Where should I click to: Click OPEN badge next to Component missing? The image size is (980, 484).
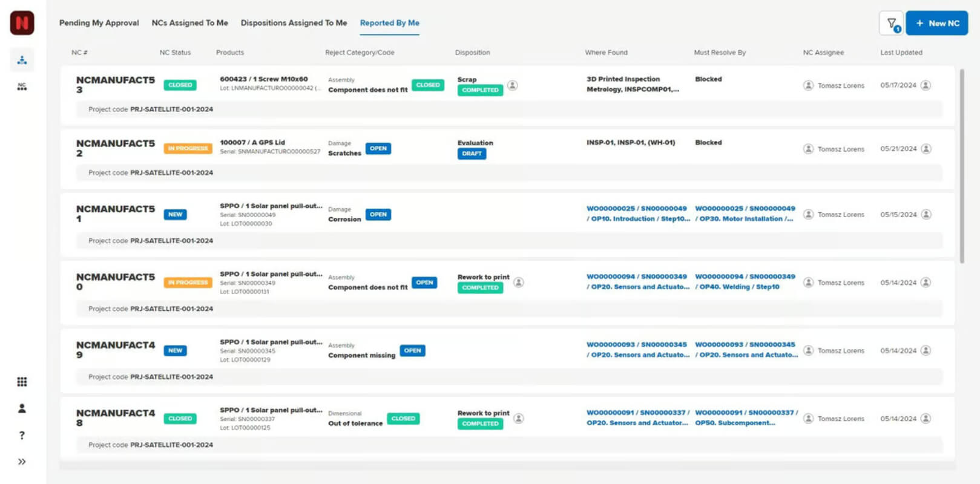(x=412, y=350)
